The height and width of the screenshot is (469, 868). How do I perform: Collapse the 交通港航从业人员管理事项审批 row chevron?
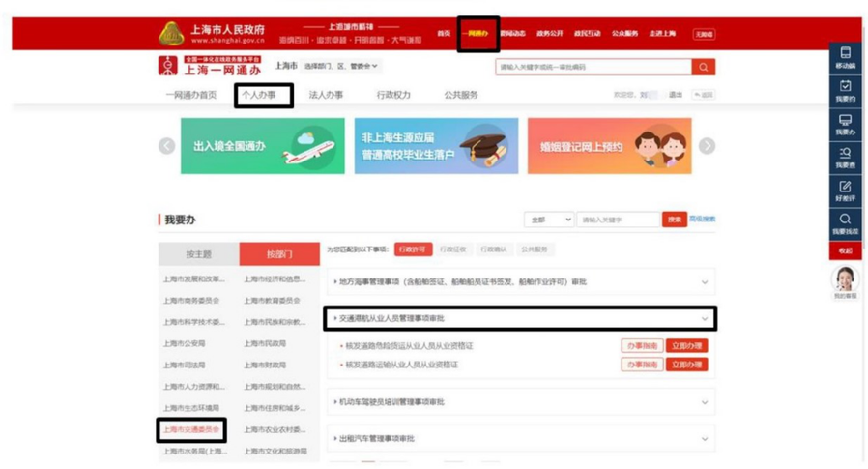pos(705,319)
